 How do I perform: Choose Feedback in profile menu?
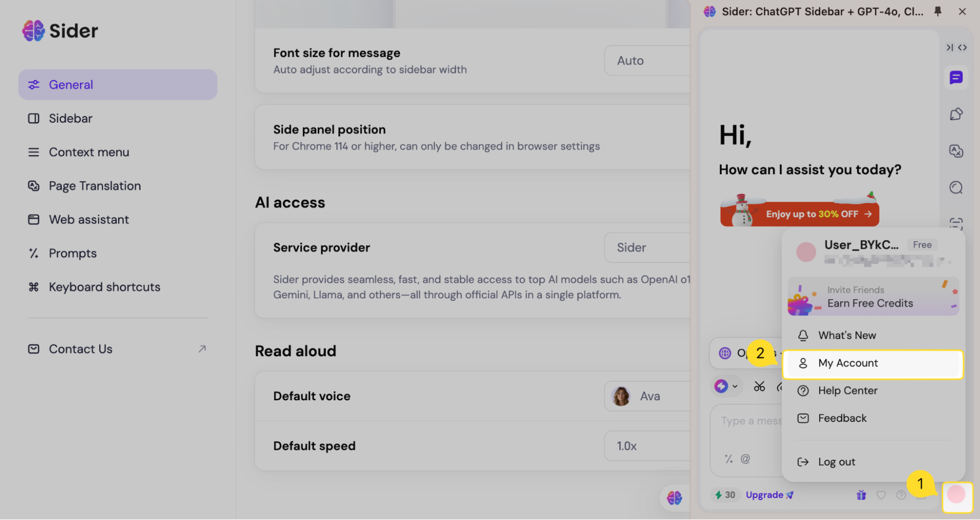click(873, 418)
